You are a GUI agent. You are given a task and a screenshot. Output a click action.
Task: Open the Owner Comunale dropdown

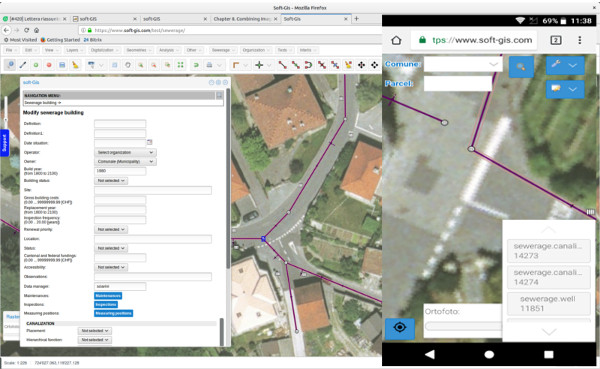[x=125, y=162]
